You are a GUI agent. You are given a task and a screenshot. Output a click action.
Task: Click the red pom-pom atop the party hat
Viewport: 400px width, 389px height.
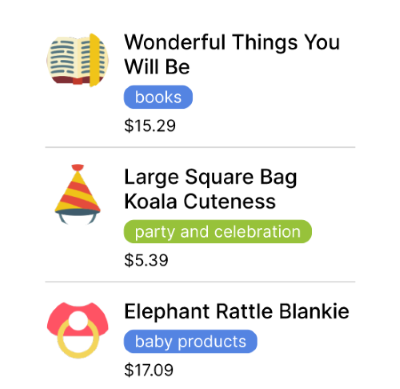pos(78,167)
